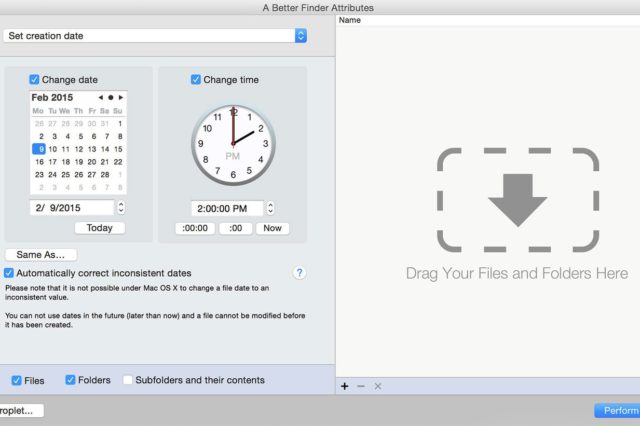Remove selected file with minus icon
Screen dimensions: 640x426
point(361,386)
